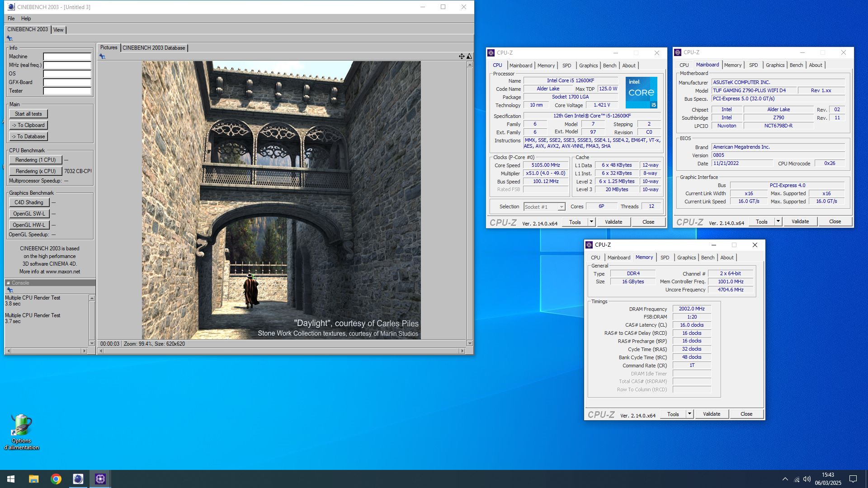The image size is (868, 488).
Task: Run Rendering (1 CPU) benchmark
Action: pos(35,160)
